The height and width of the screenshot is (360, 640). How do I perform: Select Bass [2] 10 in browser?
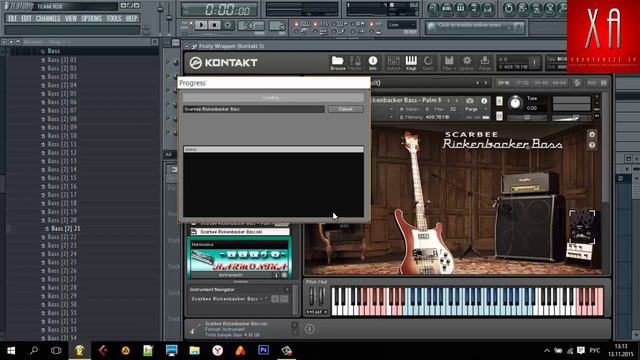[x=61, y=136]
